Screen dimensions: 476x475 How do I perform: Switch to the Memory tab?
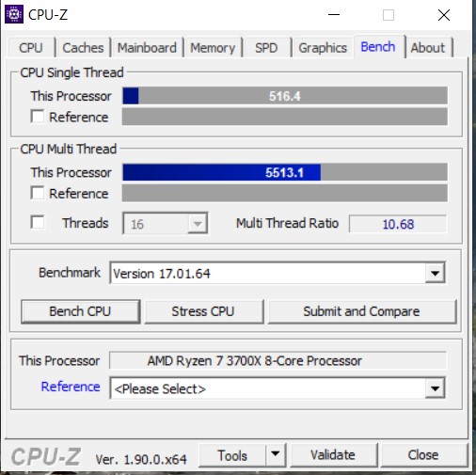pyautogui.click(x=213, y=48)
